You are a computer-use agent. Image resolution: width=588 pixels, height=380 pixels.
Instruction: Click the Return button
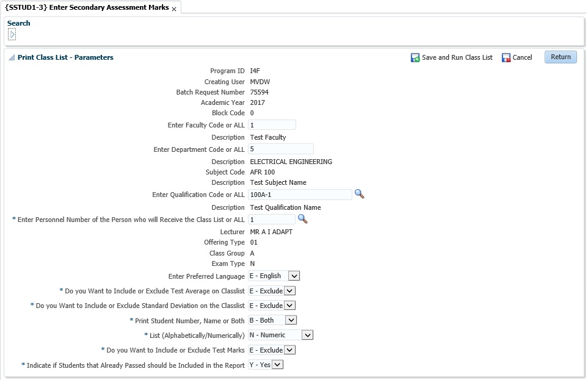560,57
